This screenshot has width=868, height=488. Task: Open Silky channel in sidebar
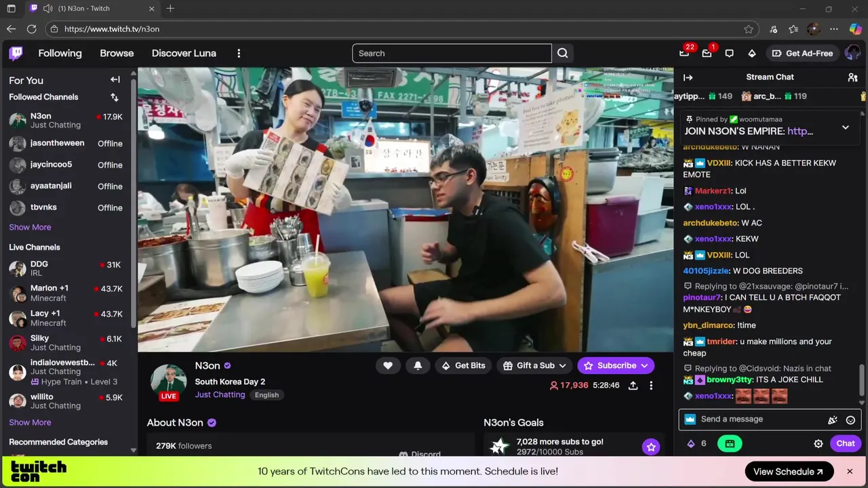pyautogui.click(x=66, y=342)
